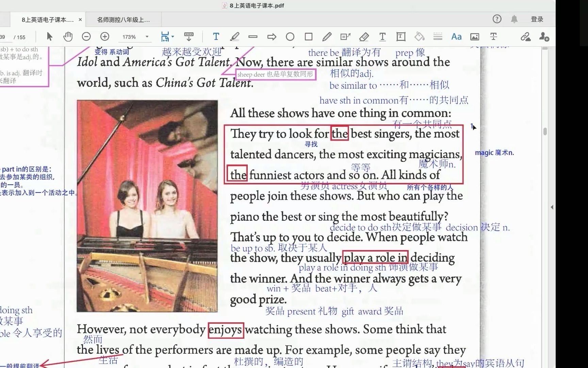Select the ellipse shape tool
The height and width of the screenshot is (368, 588).
click(x=290, y=36)
